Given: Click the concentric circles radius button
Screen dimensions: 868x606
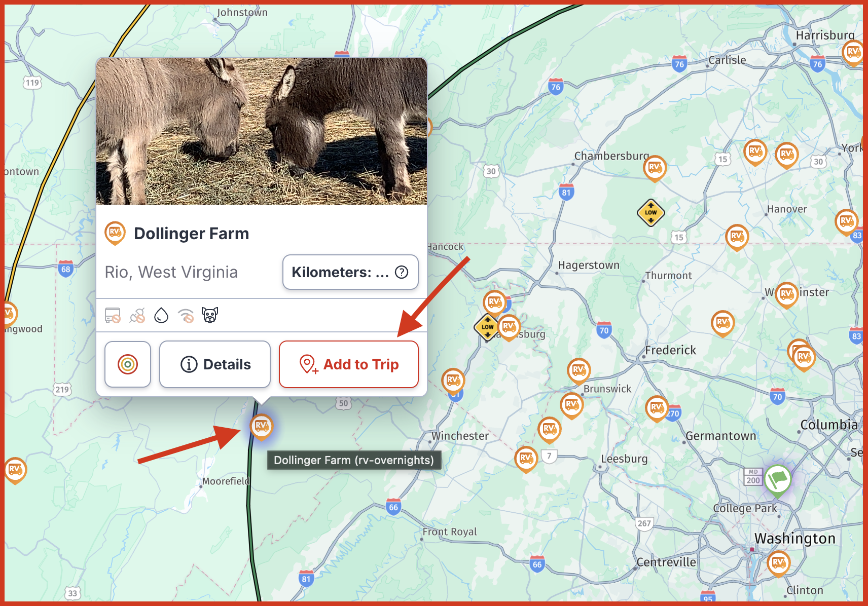Looking at the screenshot, I should [128, 364].
